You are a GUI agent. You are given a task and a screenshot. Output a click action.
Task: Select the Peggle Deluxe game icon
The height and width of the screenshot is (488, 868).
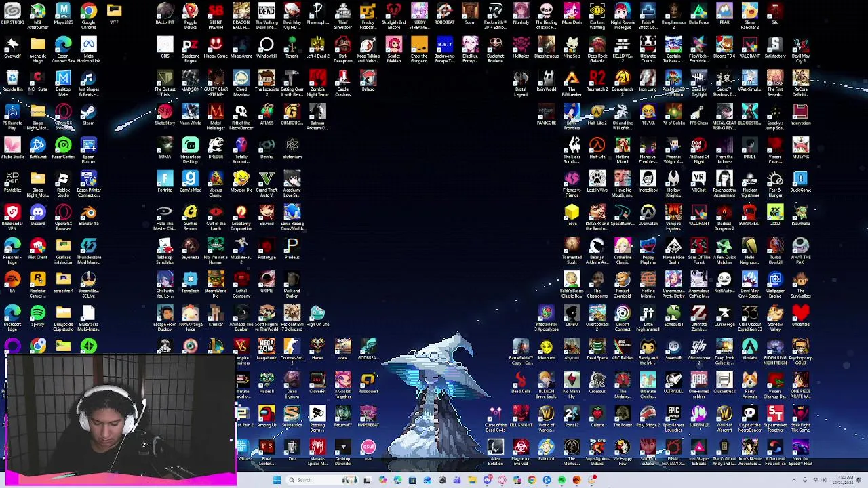coord(191,16)
